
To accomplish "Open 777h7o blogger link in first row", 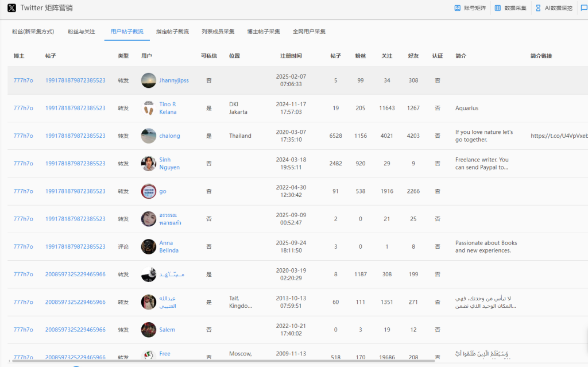I will click(24, 80).
